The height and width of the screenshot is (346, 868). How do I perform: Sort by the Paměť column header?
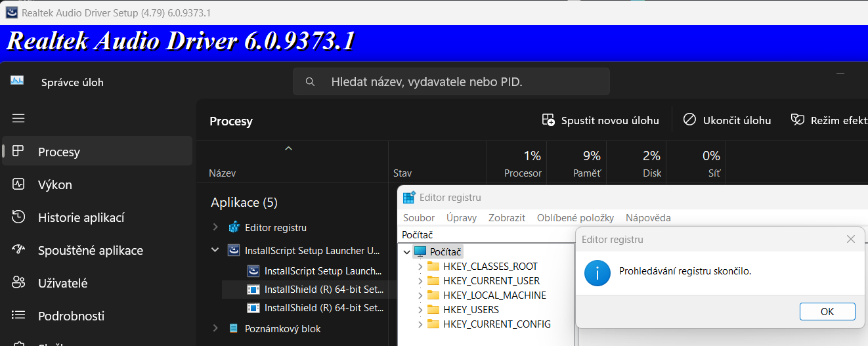[x=576, y=162]
